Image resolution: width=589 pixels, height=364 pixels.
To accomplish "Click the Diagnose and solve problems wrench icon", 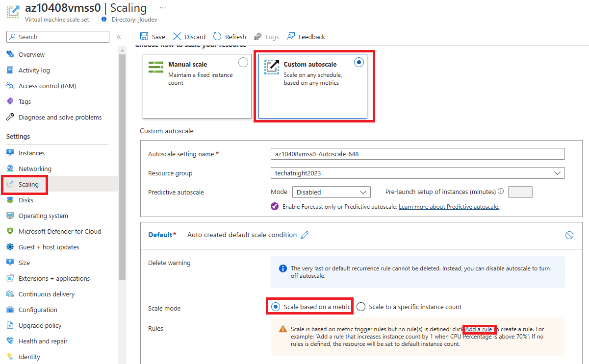I will [10, 117].
